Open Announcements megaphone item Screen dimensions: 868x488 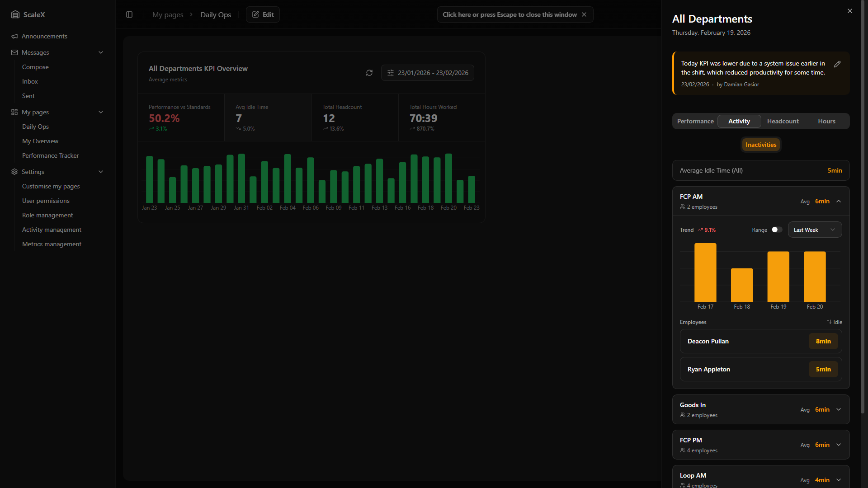point(44,36)
